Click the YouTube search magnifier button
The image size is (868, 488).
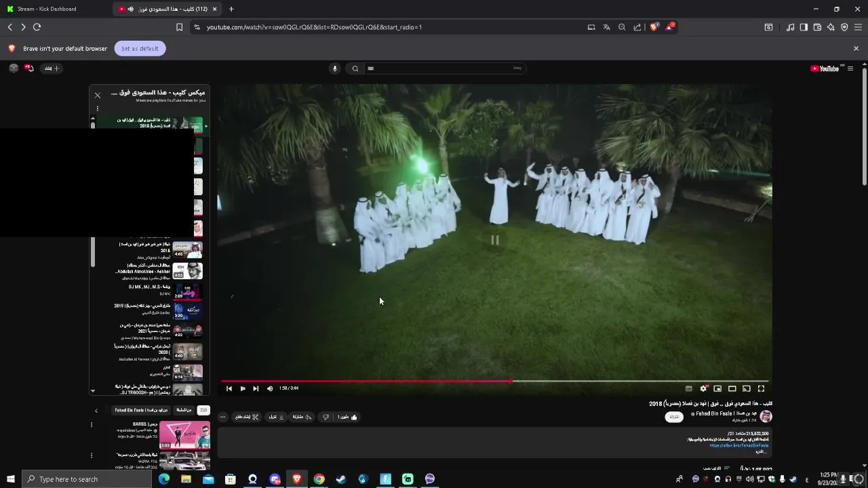(x=355, y=68)
